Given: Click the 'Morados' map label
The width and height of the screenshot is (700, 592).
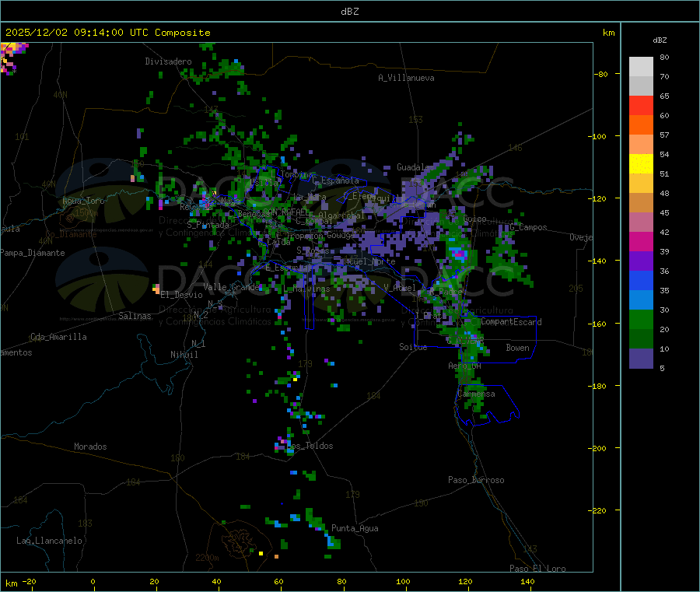Looking at the screenshot, I should point(90,447).
